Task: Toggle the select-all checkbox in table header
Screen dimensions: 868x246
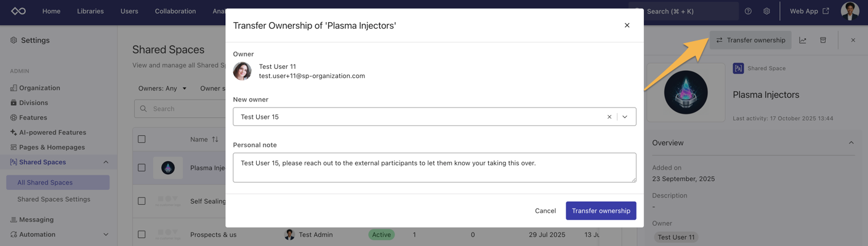Action: 142,140
